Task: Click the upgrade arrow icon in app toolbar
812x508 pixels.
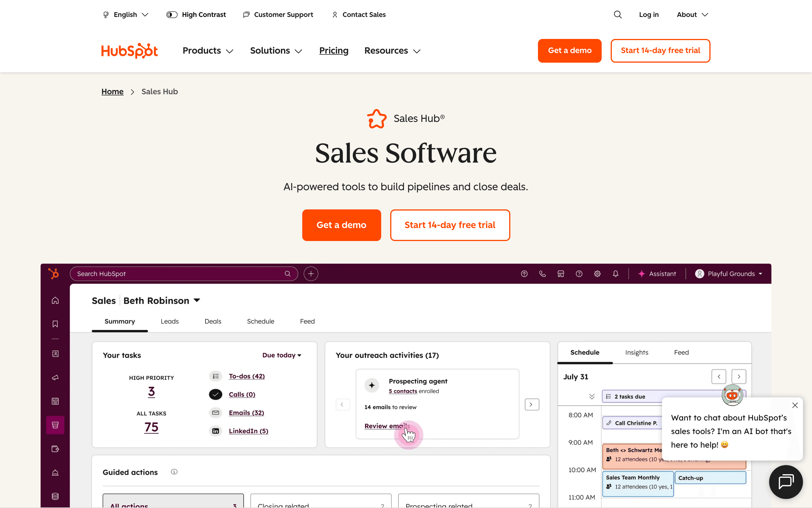Action: (x=524, y=274)
